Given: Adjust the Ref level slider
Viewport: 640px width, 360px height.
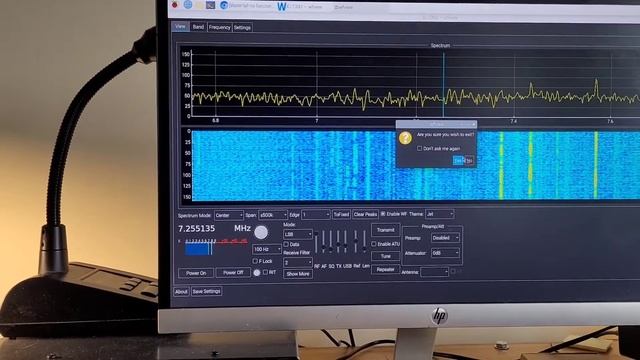Looking at the screenshot, I should [356, 242].
